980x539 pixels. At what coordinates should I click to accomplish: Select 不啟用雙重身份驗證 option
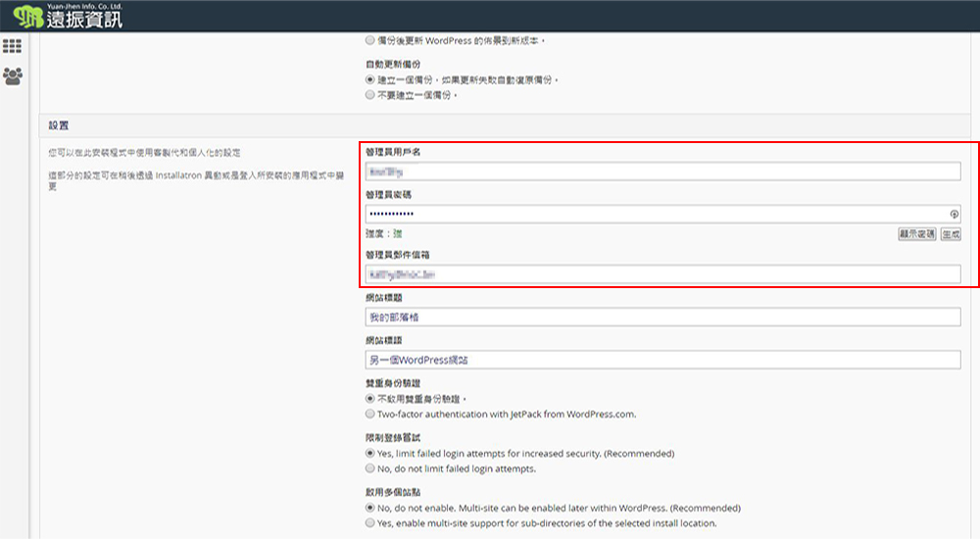[x=369, y=399]
